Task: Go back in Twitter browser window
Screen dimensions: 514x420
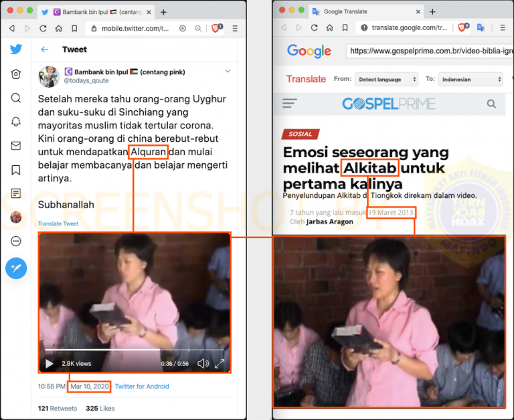Action: [x=12, y=29]
